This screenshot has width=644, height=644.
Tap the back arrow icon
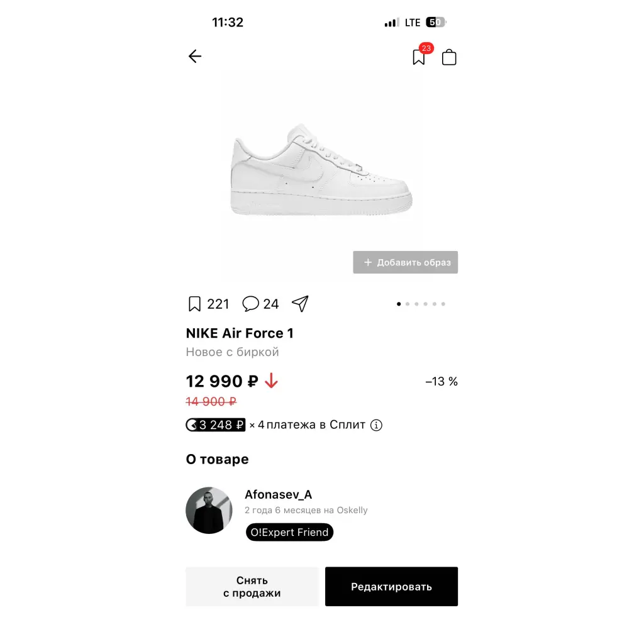pyautogui.click(x=195, y=56)
